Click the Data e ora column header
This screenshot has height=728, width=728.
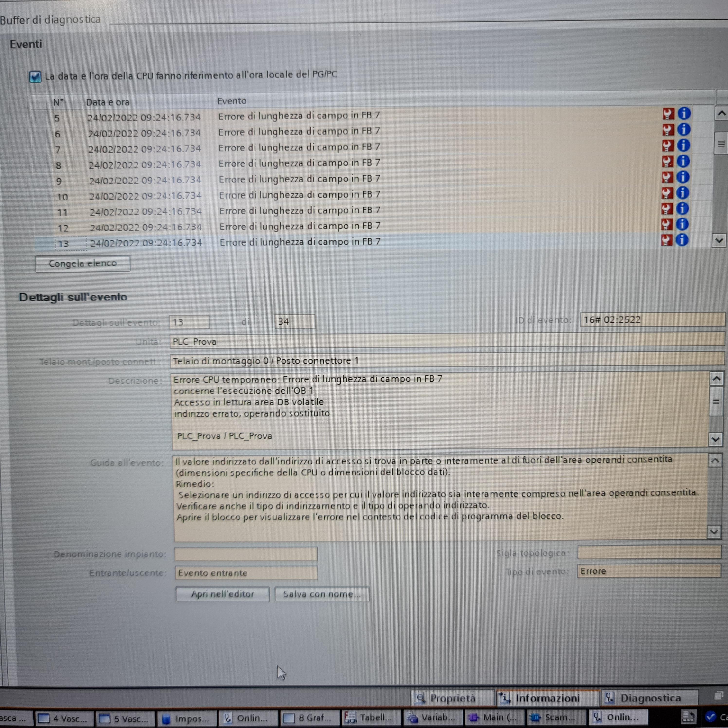point(108,102)
